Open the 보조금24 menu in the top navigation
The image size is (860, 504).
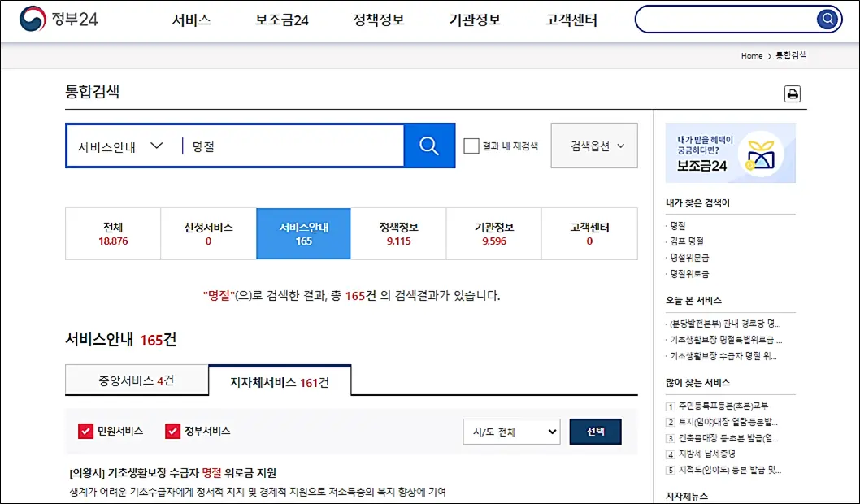pos(280,20)
